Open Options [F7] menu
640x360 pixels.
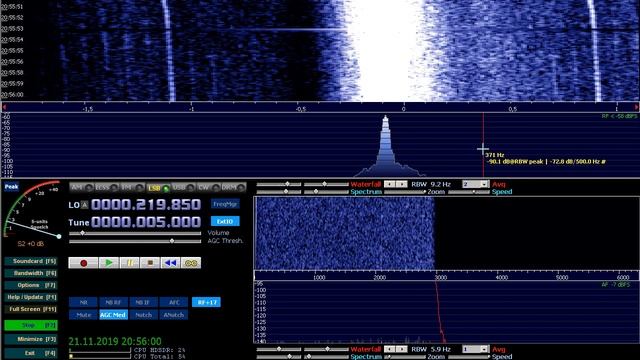coord(31,285)
